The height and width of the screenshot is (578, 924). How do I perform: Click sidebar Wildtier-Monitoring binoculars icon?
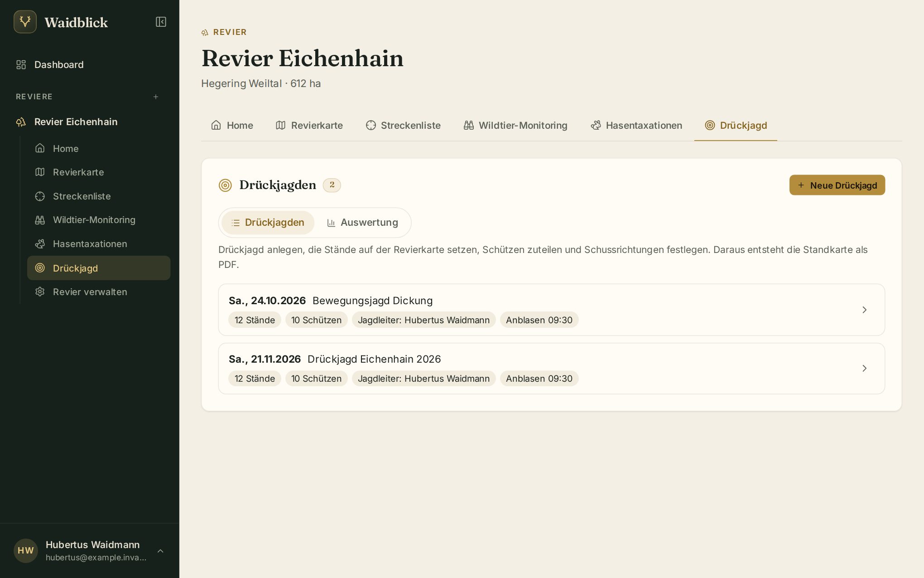pos(40,220)
